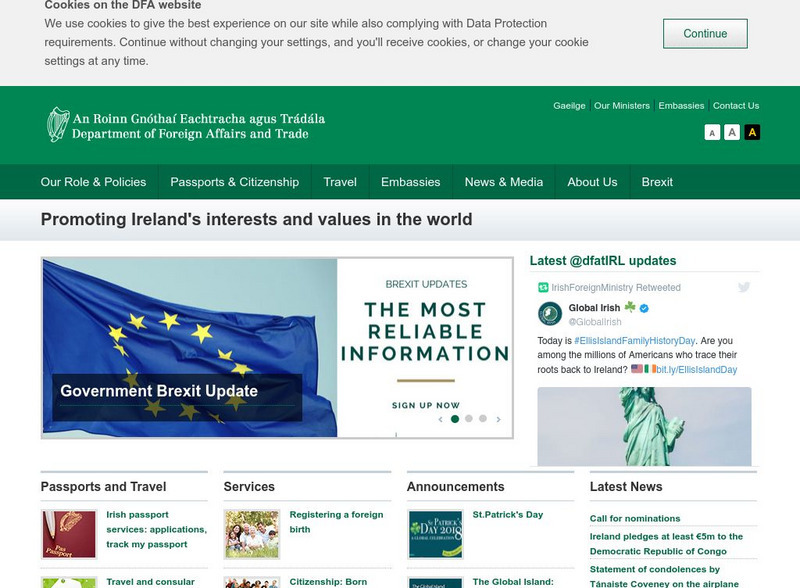
Task: Select the smallest font size A toggle
Action: click(712, 132)
